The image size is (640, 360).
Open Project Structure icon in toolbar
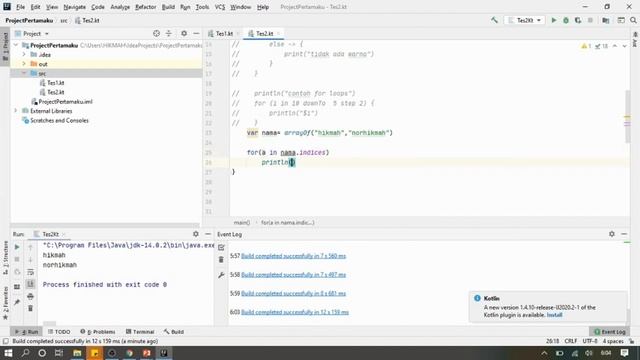point(606,20)
